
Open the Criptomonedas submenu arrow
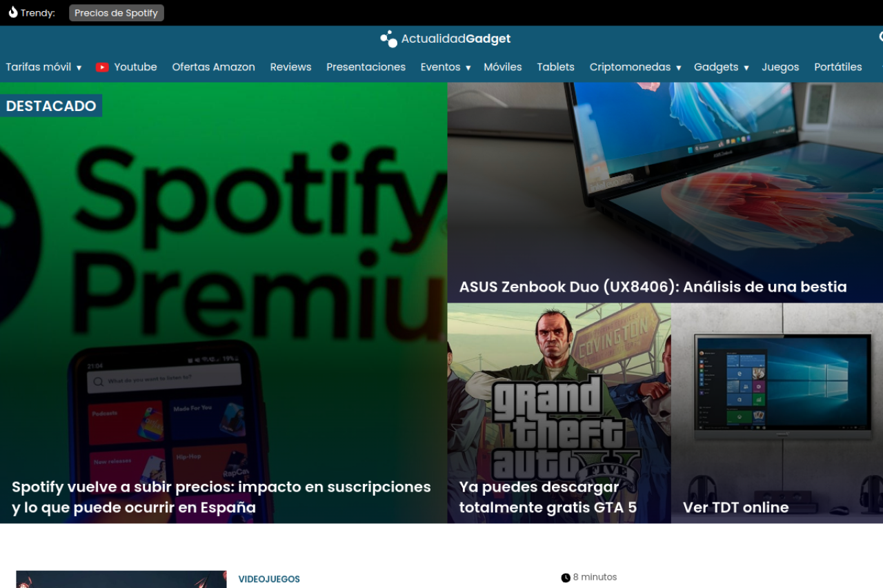[678, 68]
